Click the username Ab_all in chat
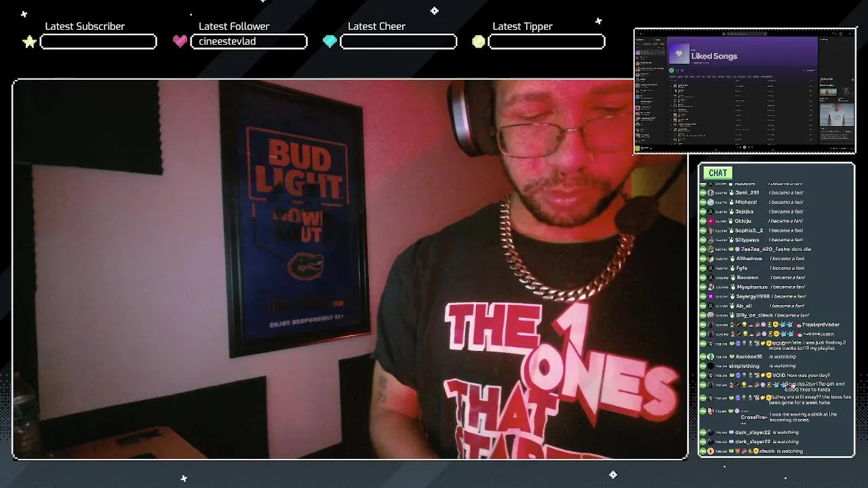 point(743,306)
